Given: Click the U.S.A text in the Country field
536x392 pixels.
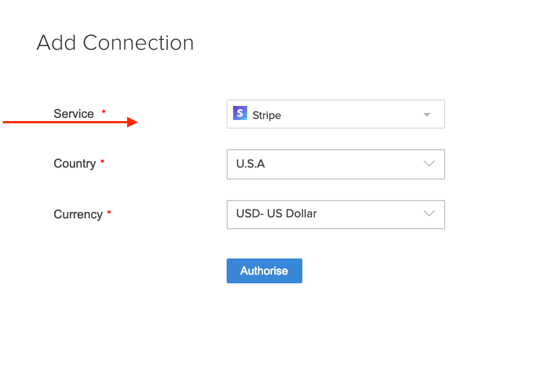Looking at the screenshot, I should click(251, 164).
